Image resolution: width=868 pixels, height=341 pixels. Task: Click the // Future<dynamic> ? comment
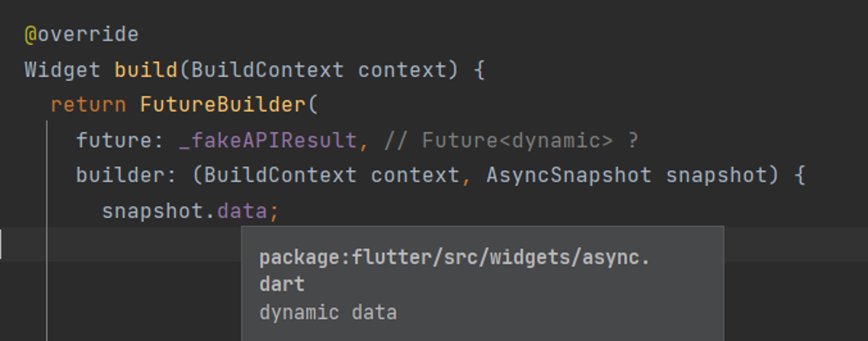(x=511, y=141)
